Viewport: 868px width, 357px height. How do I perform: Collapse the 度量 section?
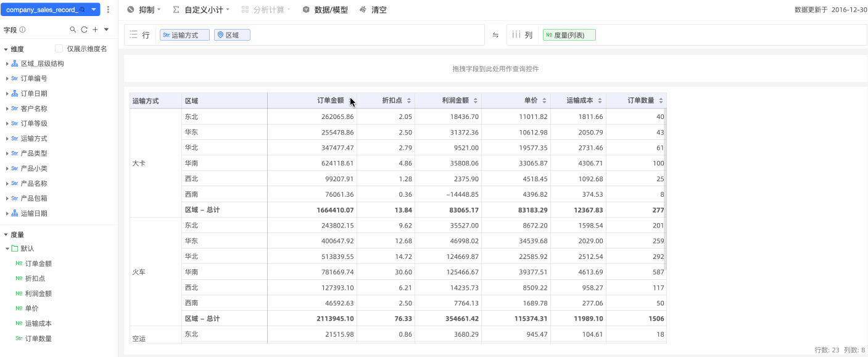6,235
